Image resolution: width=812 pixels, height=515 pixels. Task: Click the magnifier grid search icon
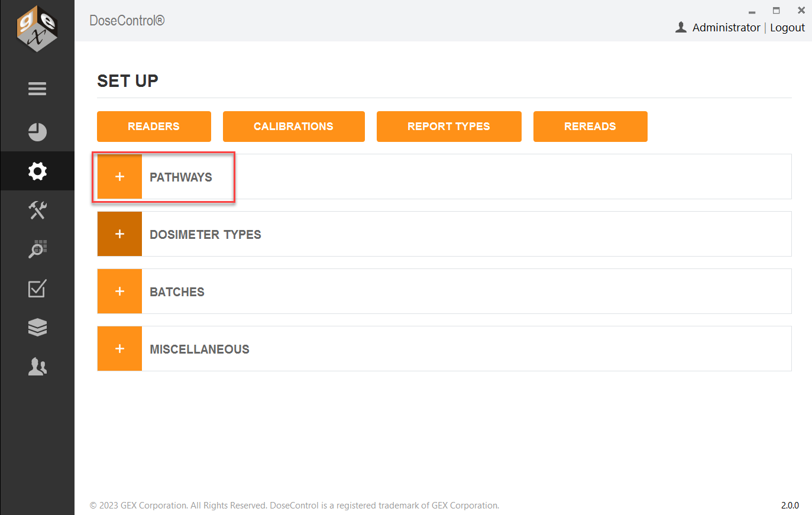pyautogui.click(x=37, y=249)
